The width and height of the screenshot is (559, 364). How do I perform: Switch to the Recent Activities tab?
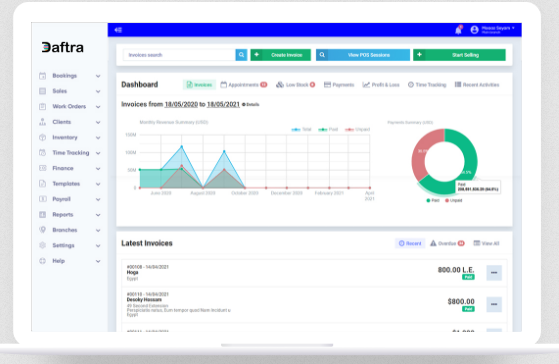pyautogui.click(x=477, y=85)
